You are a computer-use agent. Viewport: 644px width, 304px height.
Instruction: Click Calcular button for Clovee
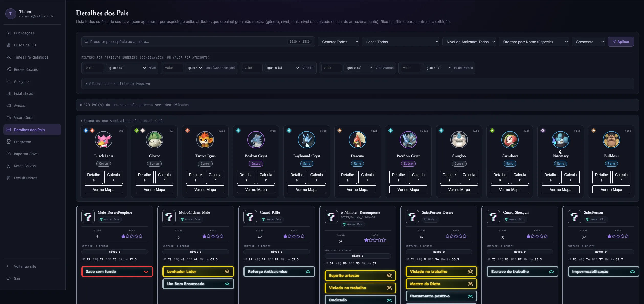tap(164, 177)
